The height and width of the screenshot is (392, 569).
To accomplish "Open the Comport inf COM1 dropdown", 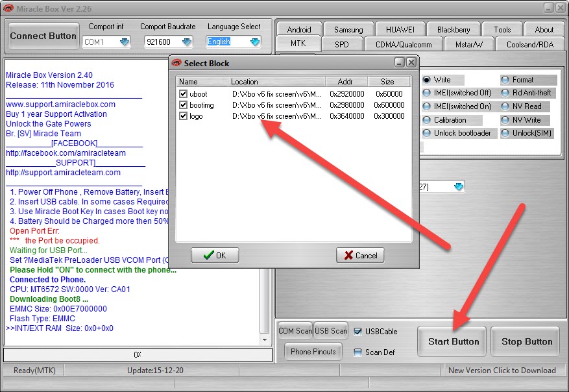I will coord(125,42).
